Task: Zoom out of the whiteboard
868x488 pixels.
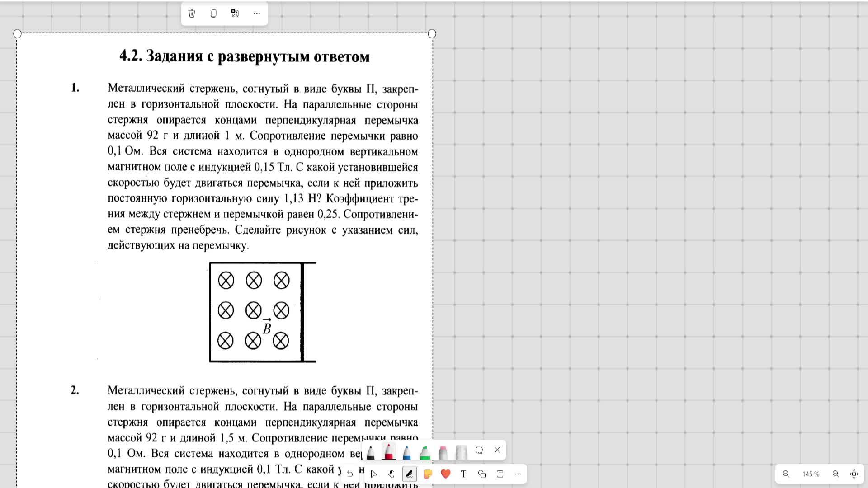Action: [x=786, y=474]
